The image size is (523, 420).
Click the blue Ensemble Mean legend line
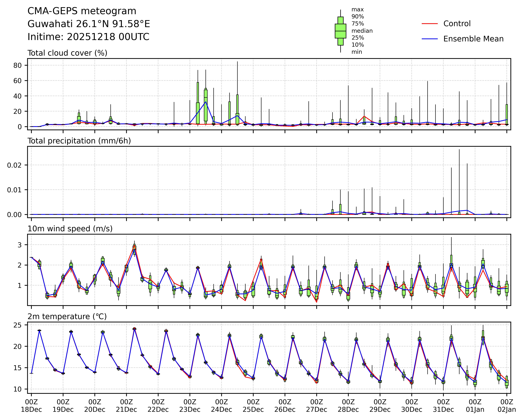coord(430,39)
